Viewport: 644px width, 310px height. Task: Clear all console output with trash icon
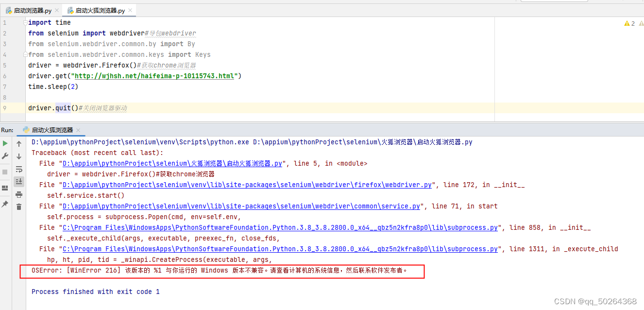[19, 207]
